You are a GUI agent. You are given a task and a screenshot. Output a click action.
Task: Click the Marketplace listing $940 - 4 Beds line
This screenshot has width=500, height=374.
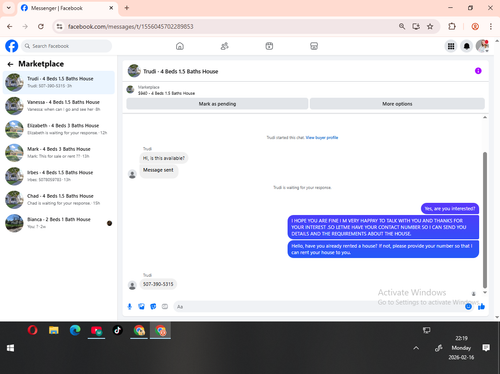166,93
